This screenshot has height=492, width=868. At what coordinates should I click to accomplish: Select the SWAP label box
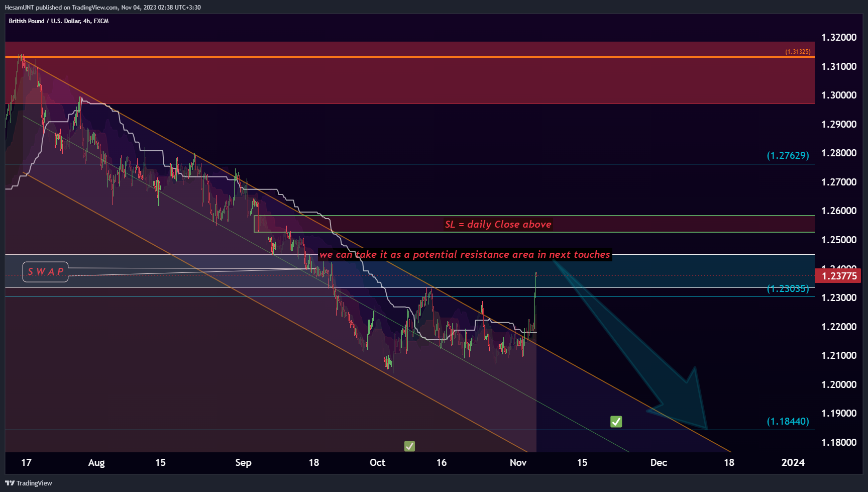click(x=45, y=271)
